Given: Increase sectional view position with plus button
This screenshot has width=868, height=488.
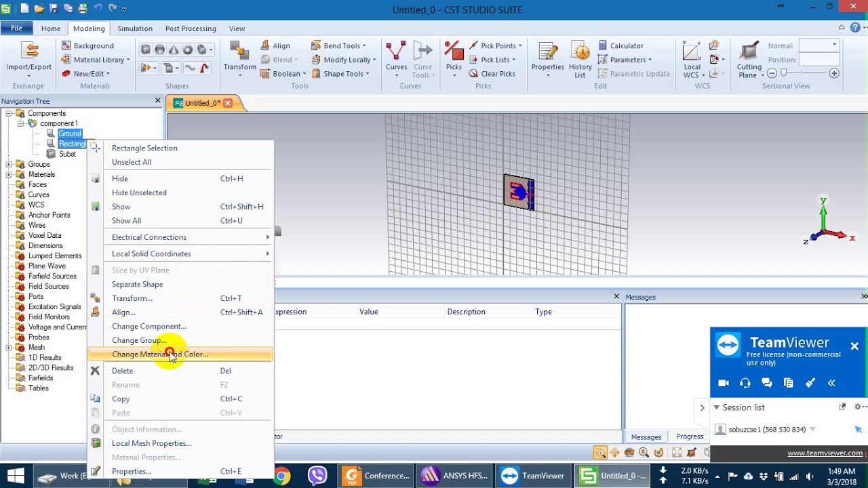Looking at the screenshot, I should click(x=834, y=73).
